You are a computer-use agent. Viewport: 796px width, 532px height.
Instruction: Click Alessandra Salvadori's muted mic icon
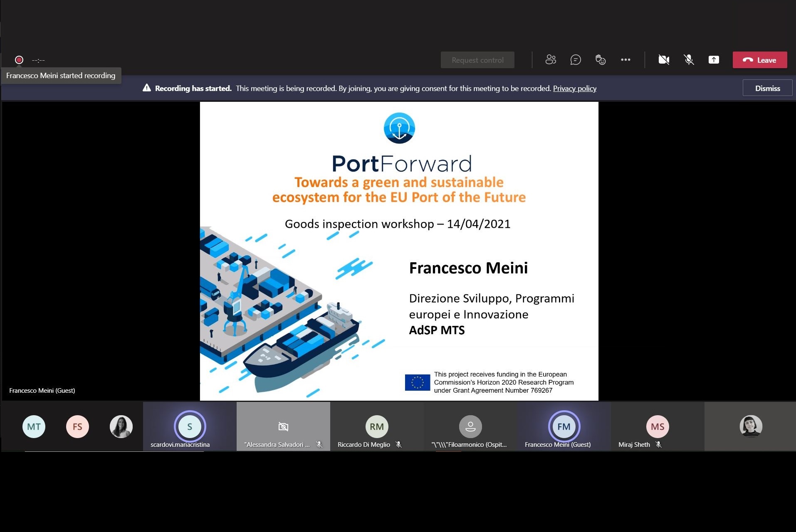[x=319, y=445]
